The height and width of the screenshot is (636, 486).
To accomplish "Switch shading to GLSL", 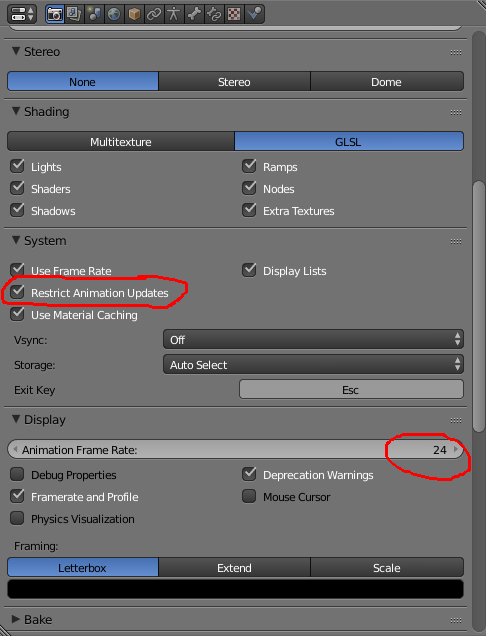I will (349, 142).
